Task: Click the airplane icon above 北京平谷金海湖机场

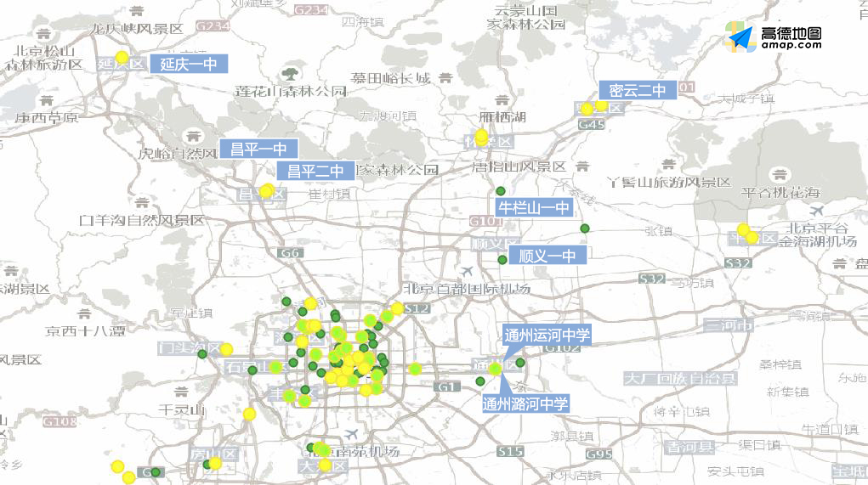Action: pyautogui.click(x=817, y=210)
